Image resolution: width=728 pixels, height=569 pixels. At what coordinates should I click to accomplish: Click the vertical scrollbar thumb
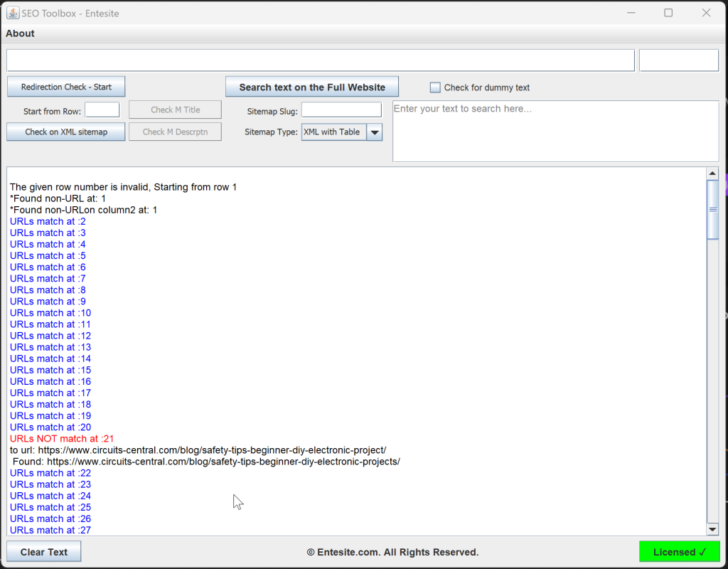[712, 209]
